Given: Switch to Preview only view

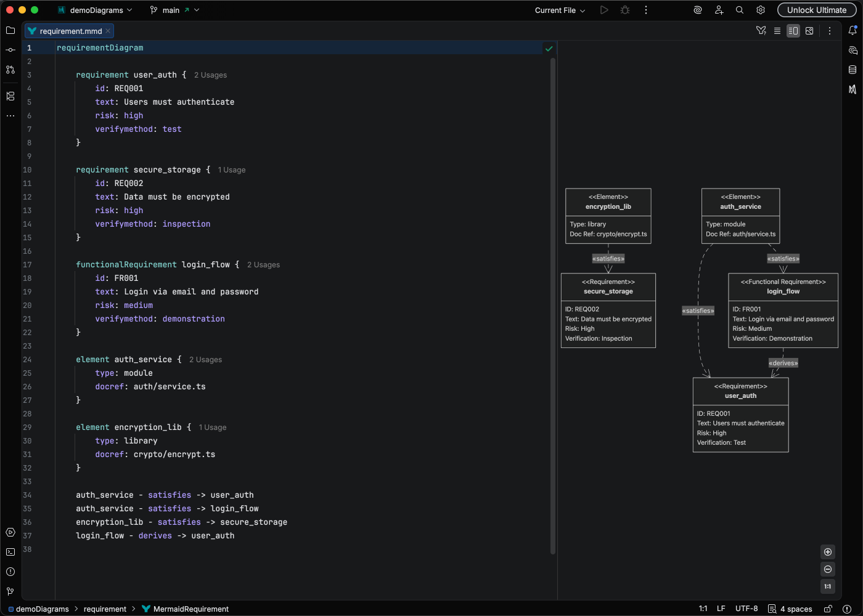Looking at the screenshot, I should coord(809,31).
